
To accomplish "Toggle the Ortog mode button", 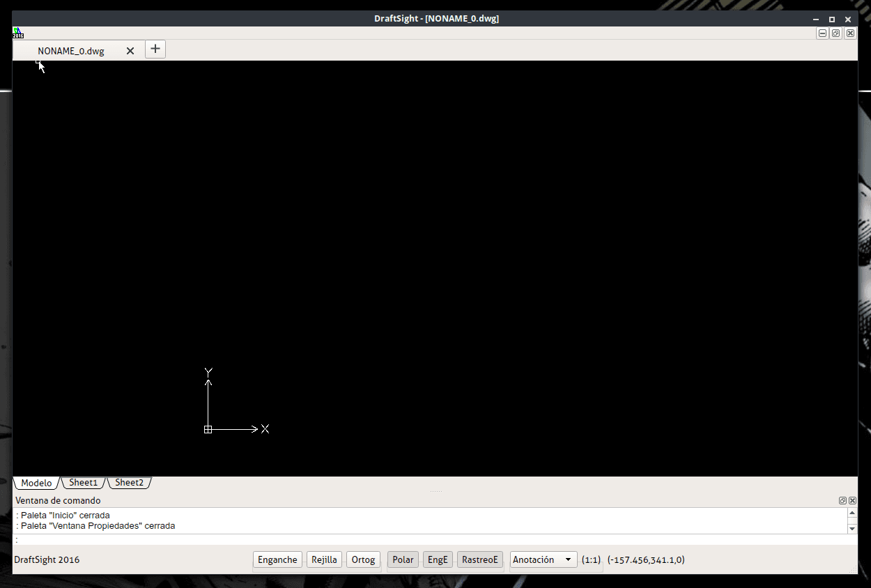I will click(x=363, y=559).
